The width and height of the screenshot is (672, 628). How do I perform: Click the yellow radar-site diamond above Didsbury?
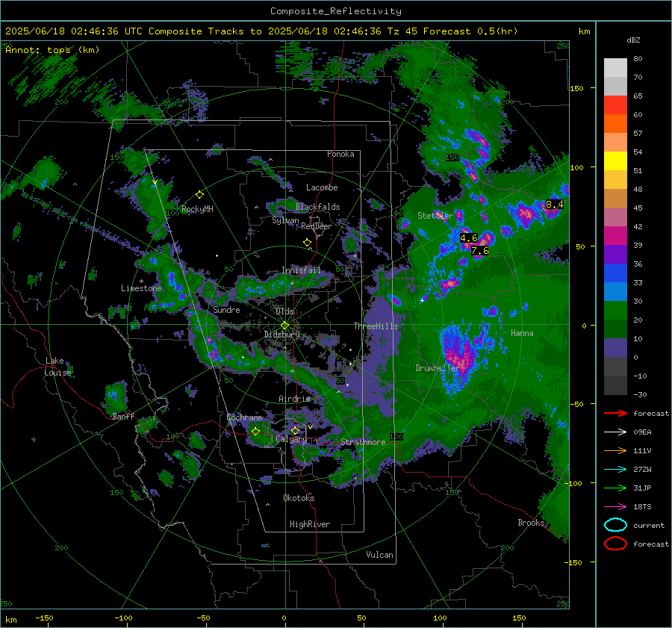(x=284, y=325)
